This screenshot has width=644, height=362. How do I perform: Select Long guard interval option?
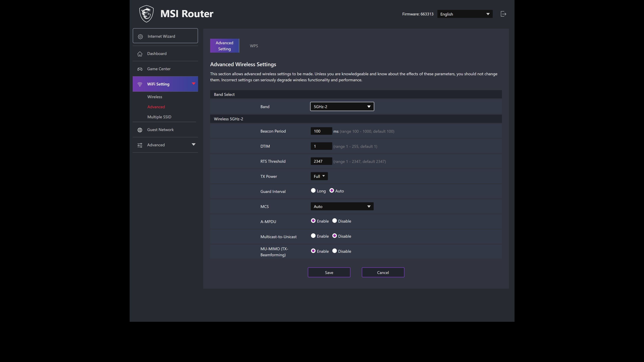coord(313,191)
